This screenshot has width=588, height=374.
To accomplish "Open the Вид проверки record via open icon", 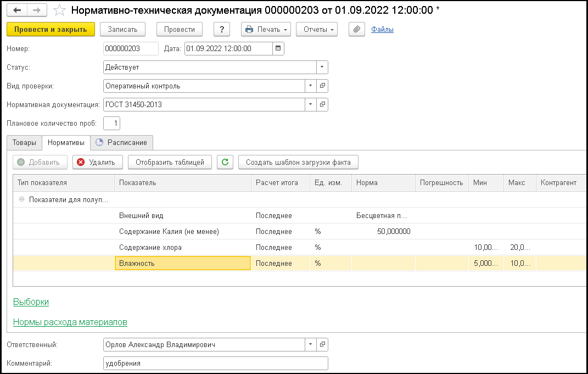I will [322, 86].
